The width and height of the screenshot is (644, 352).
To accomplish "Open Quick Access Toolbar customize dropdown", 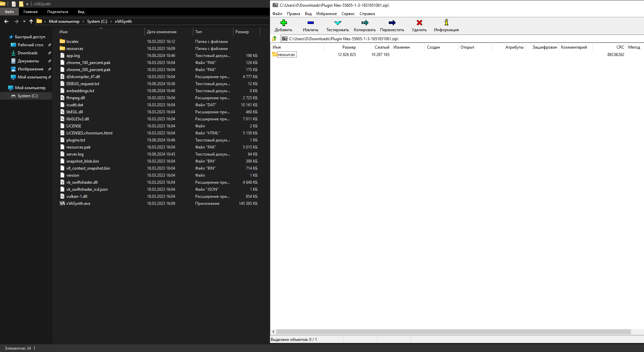I will click(28, 4).
